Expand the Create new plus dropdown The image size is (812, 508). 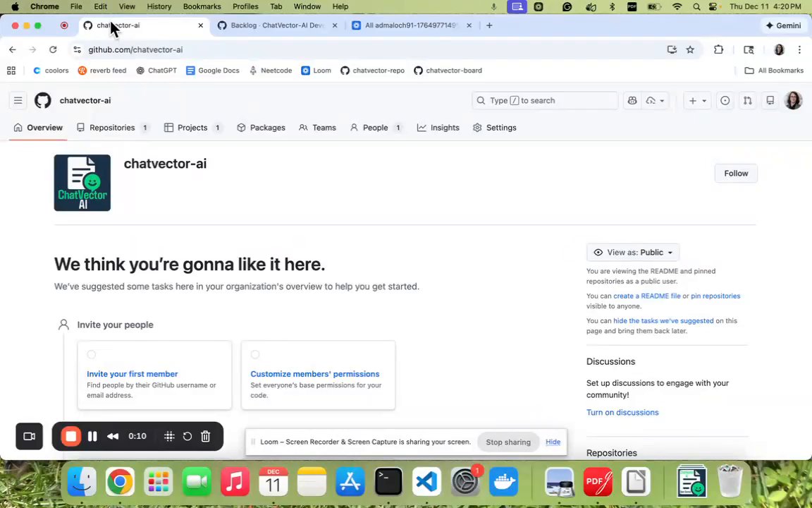pos(697,101)
